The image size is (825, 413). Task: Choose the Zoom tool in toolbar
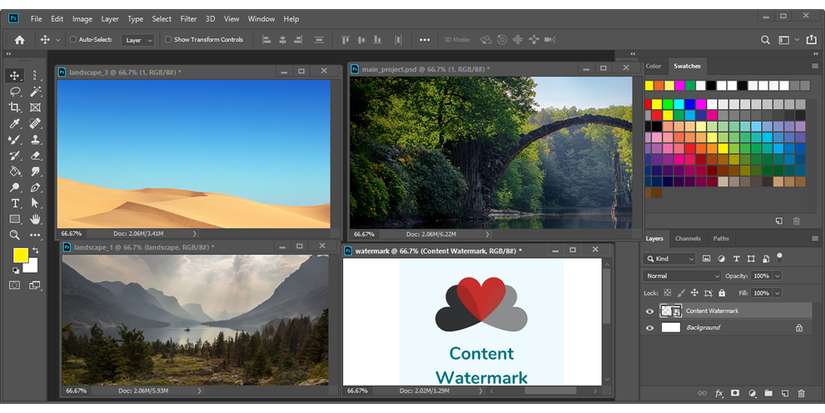[15, 235]
